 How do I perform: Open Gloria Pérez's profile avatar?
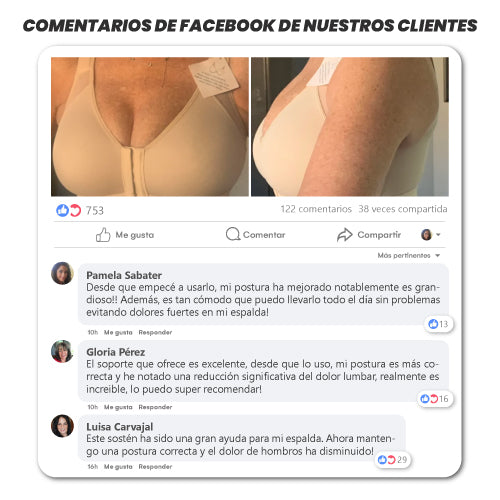[x=62, y=351]
